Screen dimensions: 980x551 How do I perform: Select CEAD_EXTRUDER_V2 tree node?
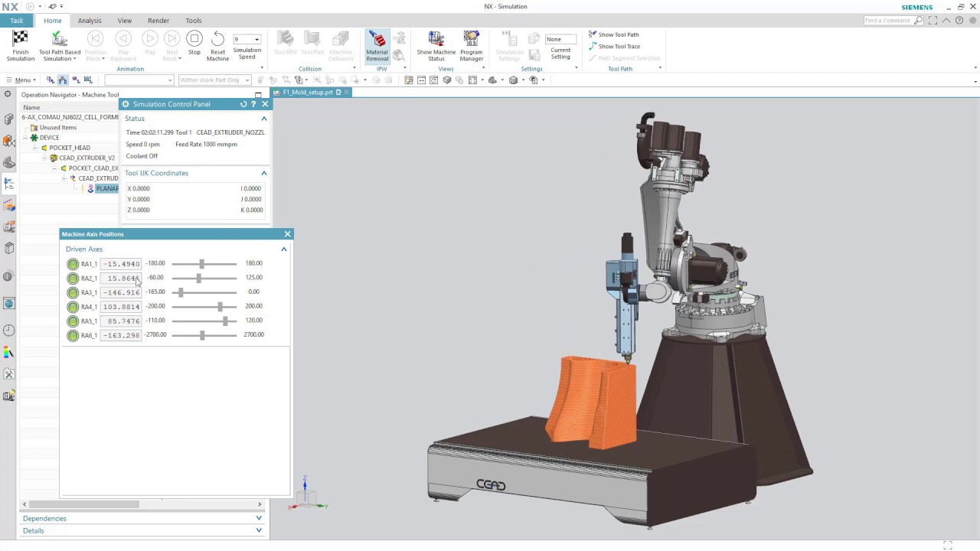(87, 158)
